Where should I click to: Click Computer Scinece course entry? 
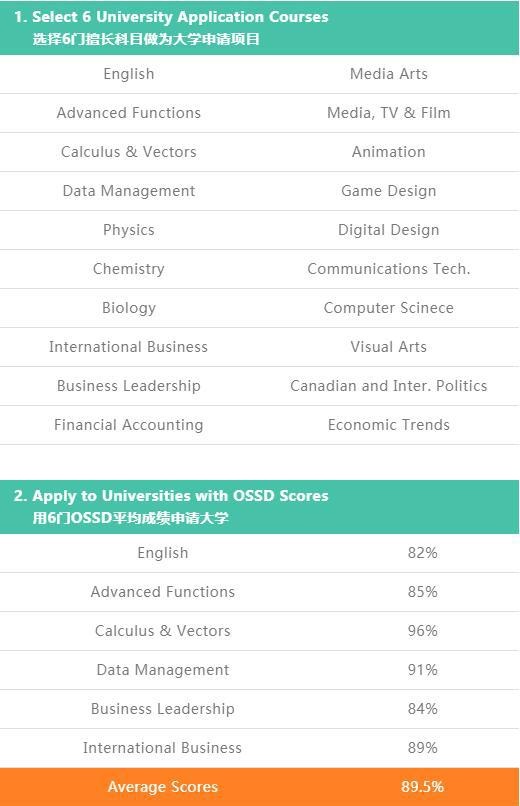pos(388,308)
